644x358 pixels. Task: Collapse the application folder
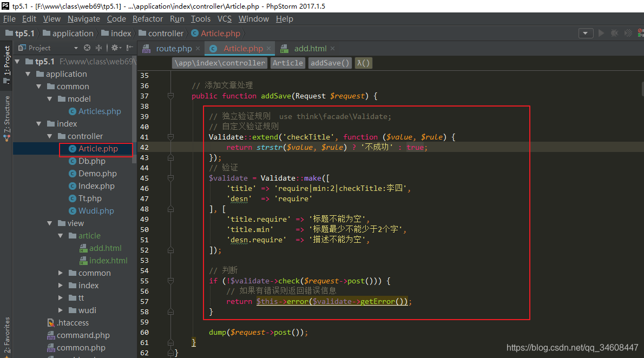(x=28, y=74)
